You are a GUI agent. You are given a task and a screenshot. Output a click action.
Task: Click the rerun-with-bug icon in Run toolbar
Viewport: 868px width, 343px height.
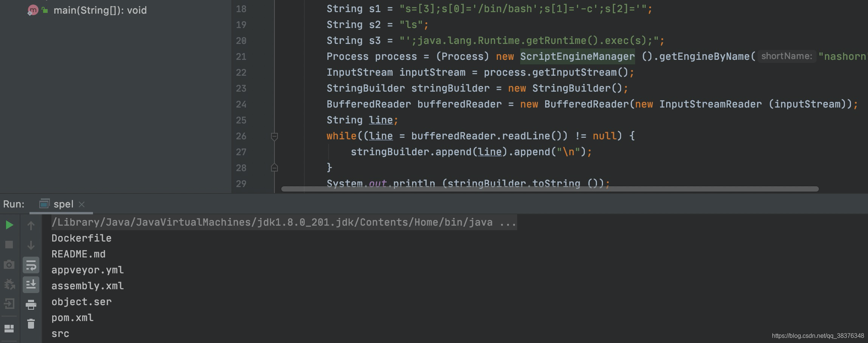(x=9, y=284)
